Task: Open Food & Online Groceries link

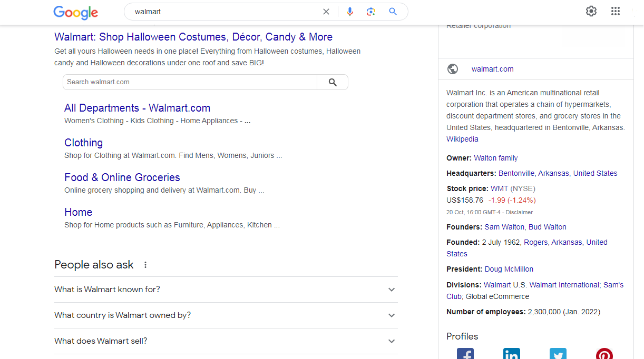Action: pos(122,177)
